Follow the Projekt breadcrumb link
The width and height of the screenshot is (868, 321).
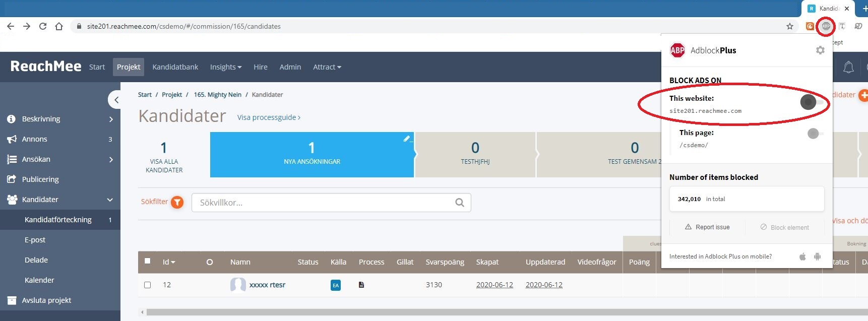click(x=172, y=95)
